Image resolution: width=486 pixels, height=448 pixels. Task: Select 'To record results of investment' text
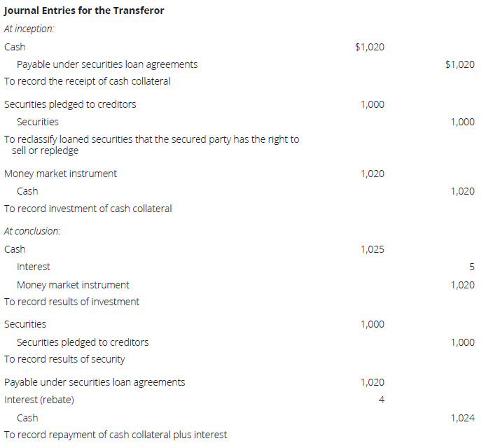71,302
